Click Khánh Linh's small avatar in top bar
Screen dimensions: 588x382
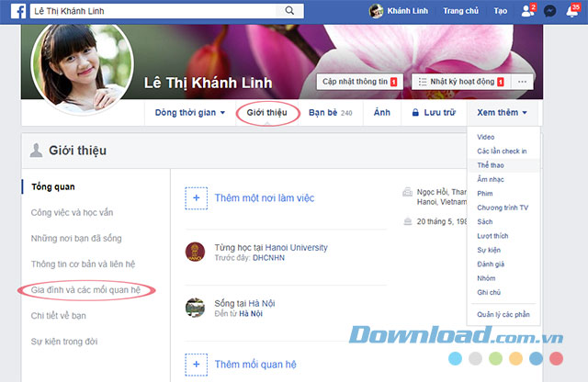pyautogui.click(x=376, y=11)
